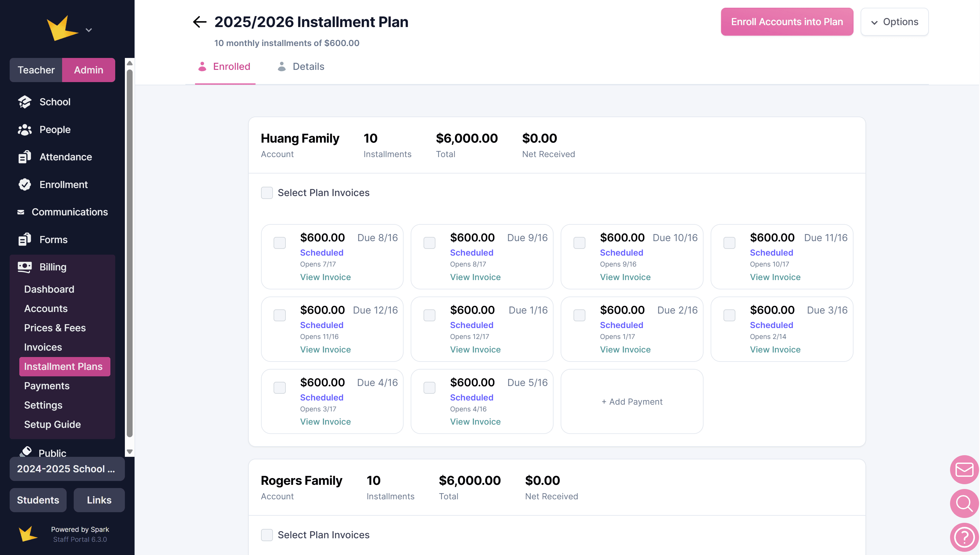Click View Invoice for Due 10/16 installment
Screen dimensions: 980x555
[625, 277]
